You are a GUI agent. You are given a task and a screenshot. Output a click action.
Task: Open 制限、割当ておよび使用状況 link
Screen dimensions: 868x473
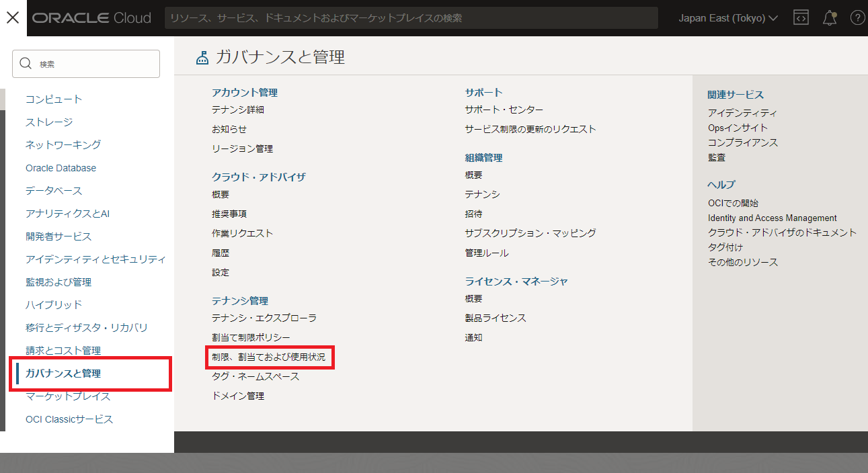click(268, 357)
